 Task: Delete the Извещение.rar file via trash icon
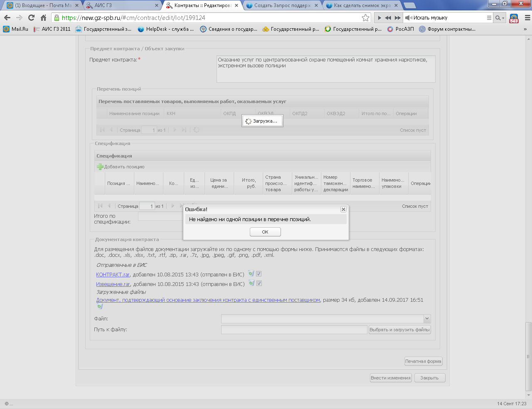(251, 283)
